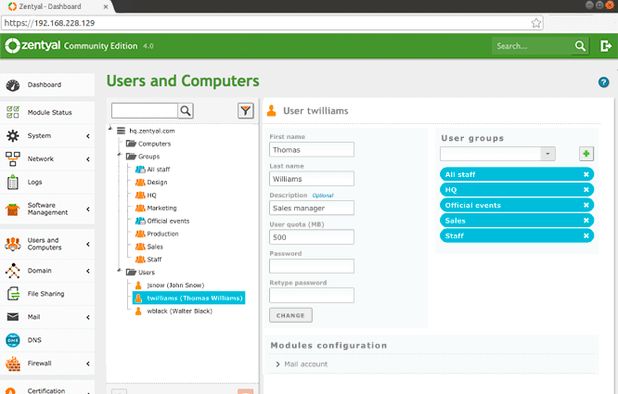Click the logout icon in header
The image size is (618, 394).
pyautogui.click(x=606, y=46)
